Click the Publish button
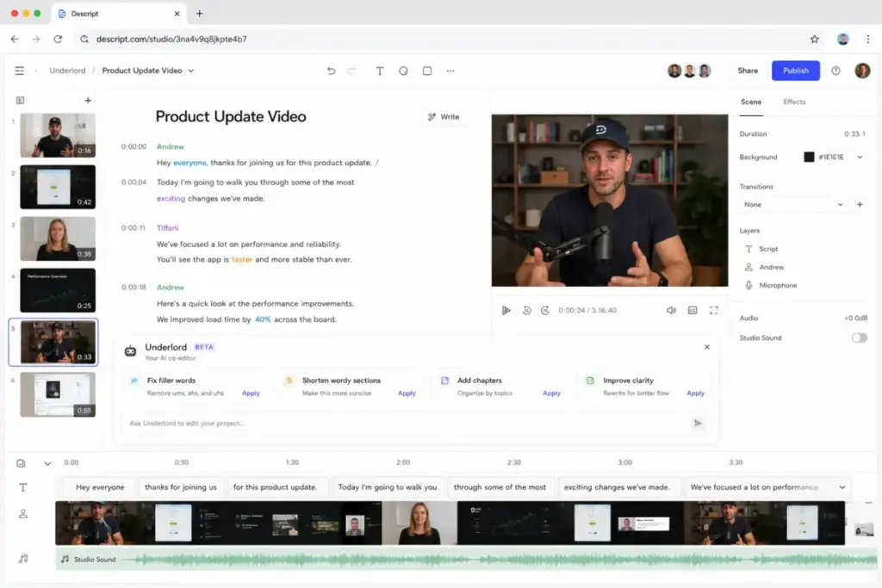 coord(795,71)
